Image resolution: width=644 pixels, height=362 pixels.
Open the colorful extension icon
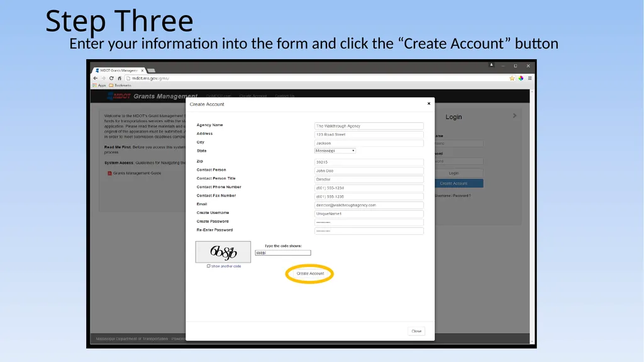tap(521, 78)
